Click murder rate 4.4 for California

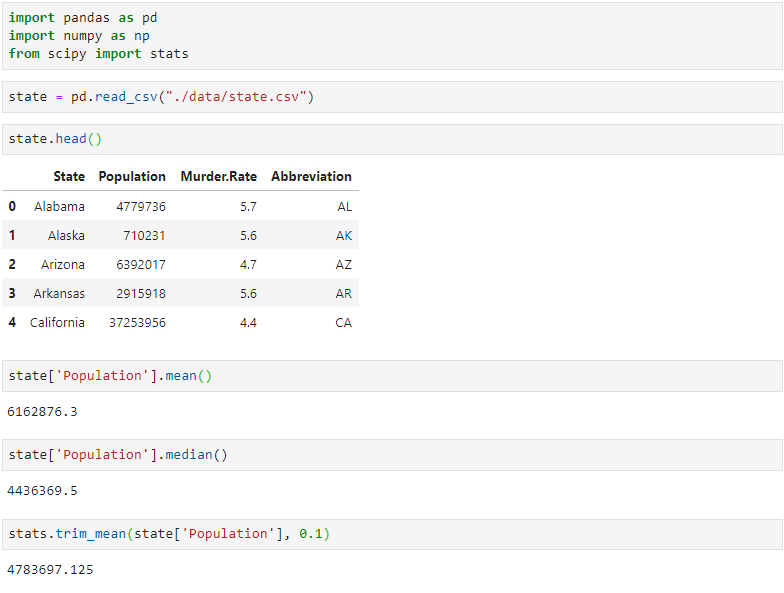[x=248, y=322]
